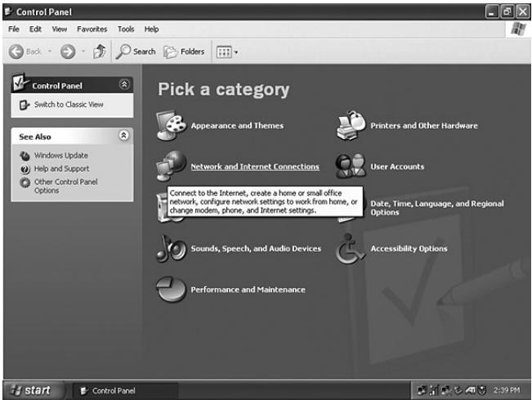
Task: Click the Windows Update globe icon
Action: point(25,155)
